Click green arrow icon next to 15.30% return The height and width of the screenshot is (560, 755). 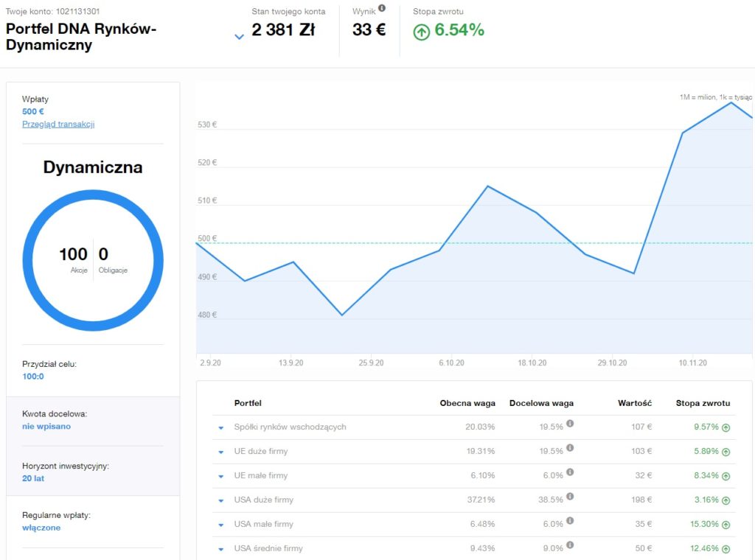(x=726, y=524)
